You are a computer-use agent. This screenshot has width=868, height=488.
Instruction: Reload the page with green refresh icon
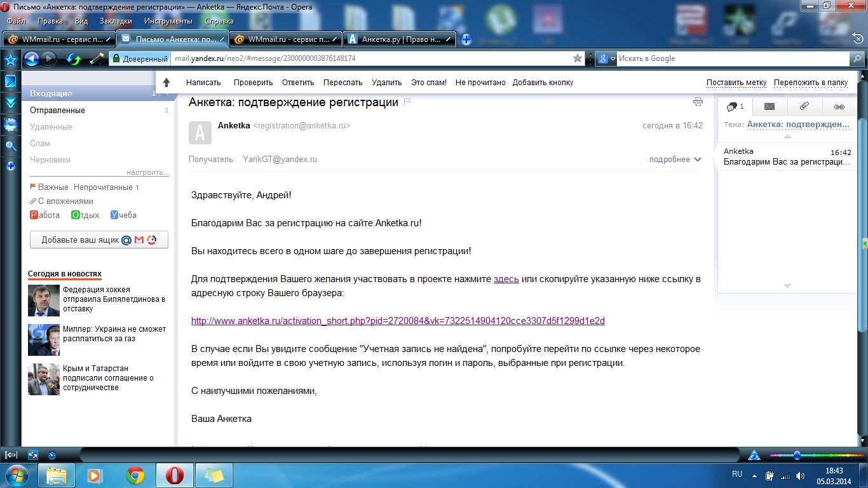tap(74, 59)
